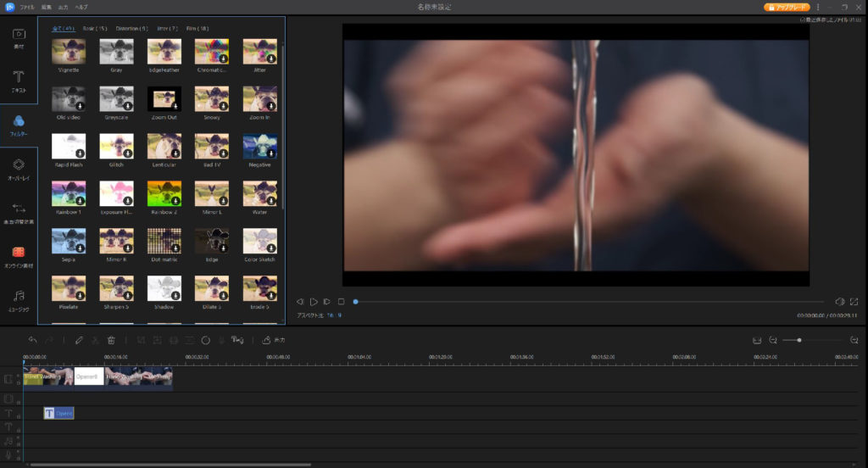868x468 pixels.
Task: Switch to the Jitter (7) filter tab
Action: (167, 28)
